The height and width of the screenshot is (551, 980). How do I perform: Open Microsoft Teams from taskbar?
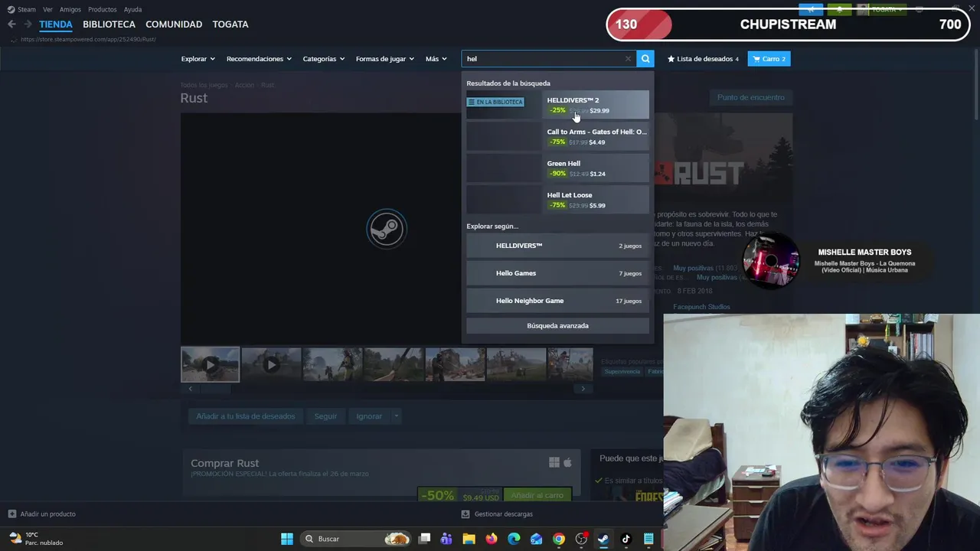[x=446, y=539]
